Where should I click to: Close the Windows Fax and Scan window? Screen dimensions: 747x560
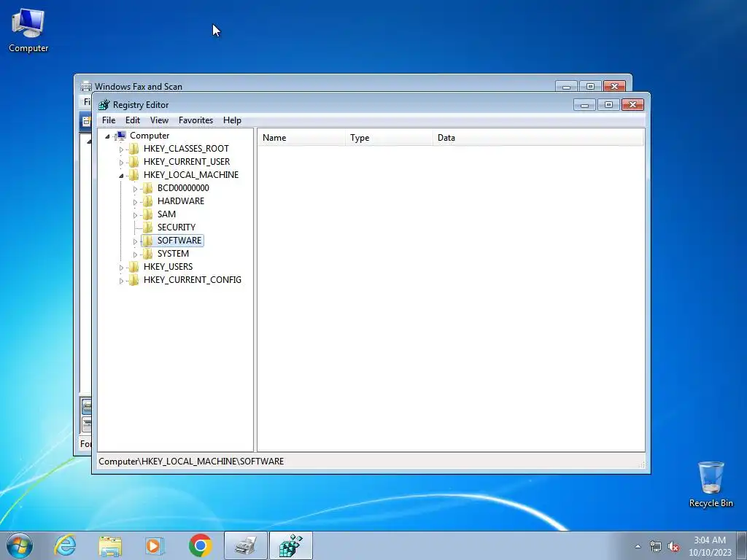[x=614, y=86]
